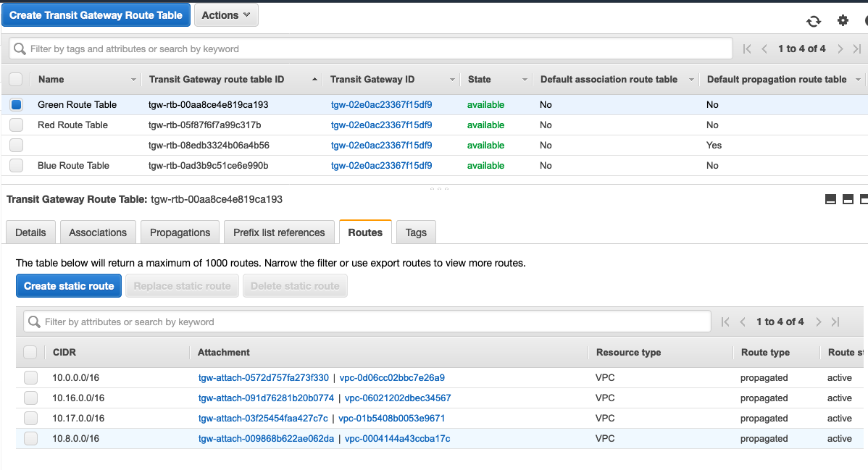868x470 pixels.
Task: Jump to last page of route tables
Action: [857, 49]
